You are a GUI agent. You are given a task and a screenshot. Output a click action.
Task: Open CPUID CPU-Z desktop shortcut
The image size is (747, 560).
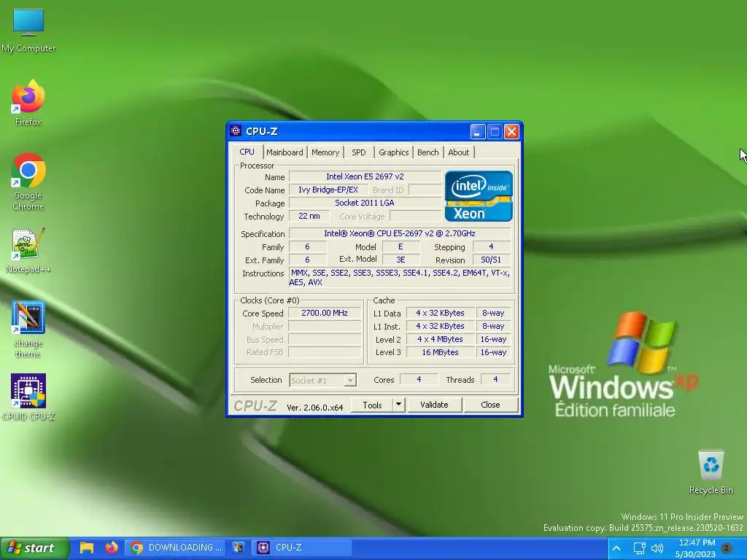tap(28, 397)
